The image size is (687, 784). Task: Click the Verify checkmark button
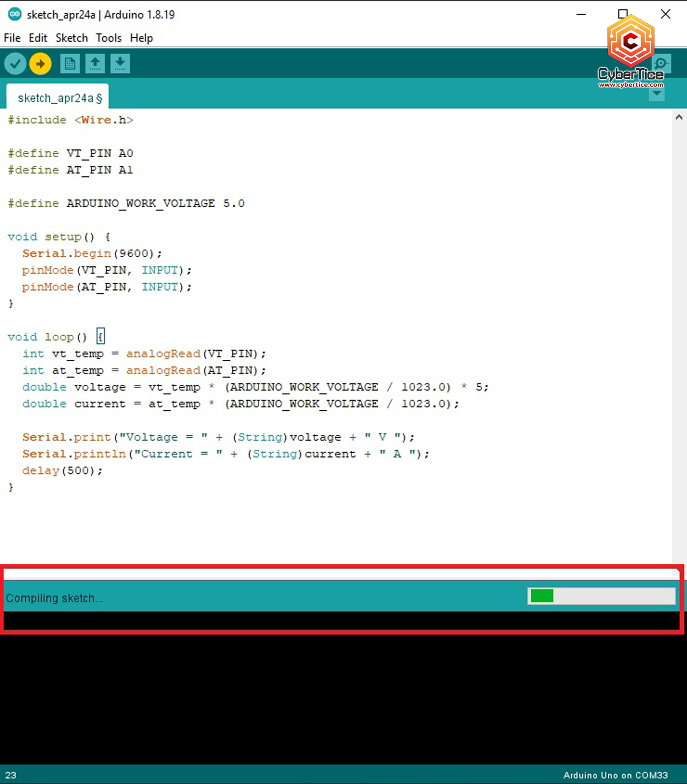[x=15, y=64]
